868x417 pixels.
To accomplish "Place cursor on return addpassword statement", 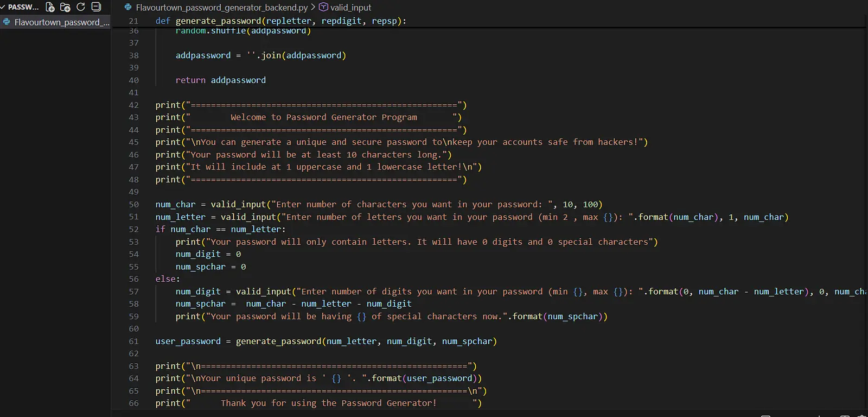I will coord(220,80).
